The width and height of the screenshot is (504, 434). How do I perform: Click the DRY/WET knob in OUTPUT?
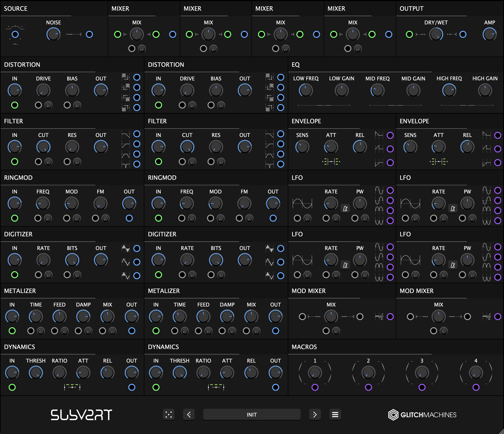click(x=436, y=34)
